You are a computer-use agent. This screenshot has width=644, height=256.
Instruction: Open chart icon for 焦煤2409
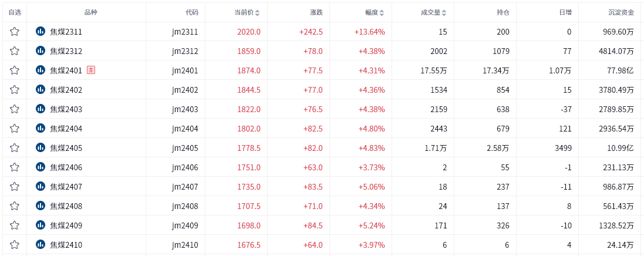(x=41, y=225)
